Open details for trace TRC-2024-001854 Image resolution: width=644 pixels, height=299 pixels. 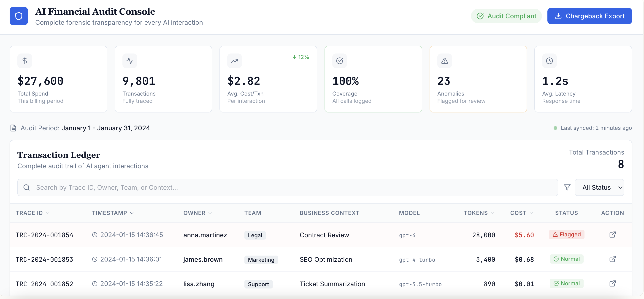[x=612, y=235]
